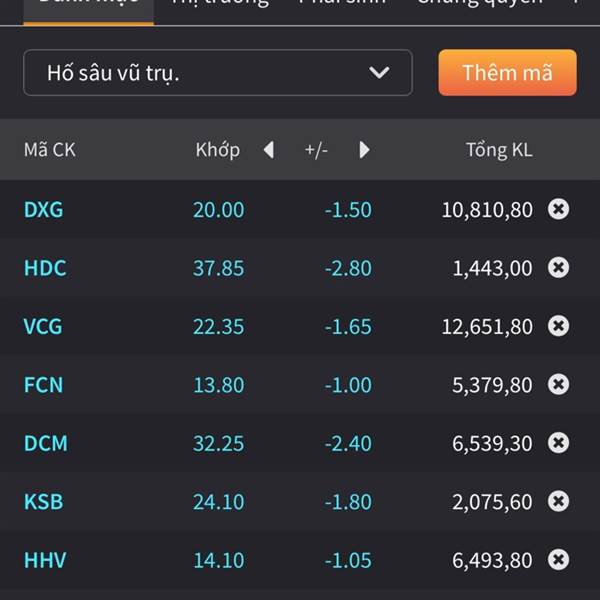Delete VCG row with the X icon
Viewport: 600px width, 600px height.
coord(558,326)
